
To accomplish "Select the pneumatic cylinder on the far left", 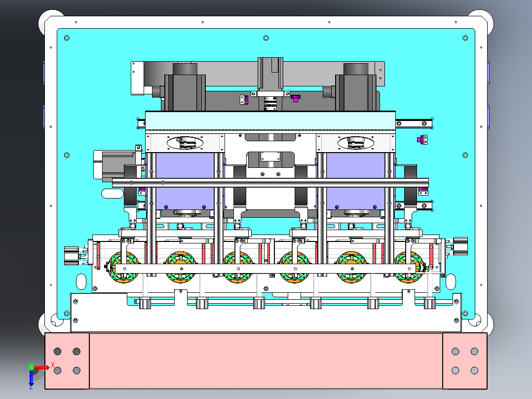I will coord(72,256).
